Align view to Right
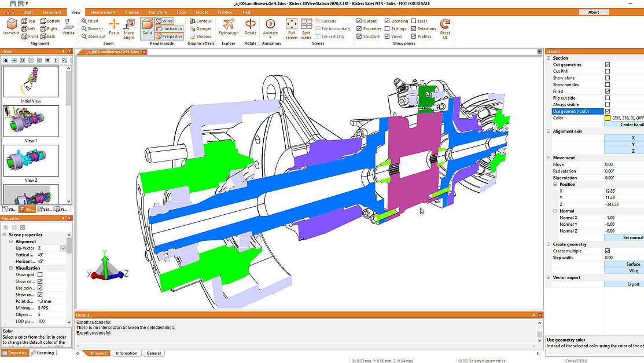The height and width of the screenshot is (363, 644). [49, 29]
